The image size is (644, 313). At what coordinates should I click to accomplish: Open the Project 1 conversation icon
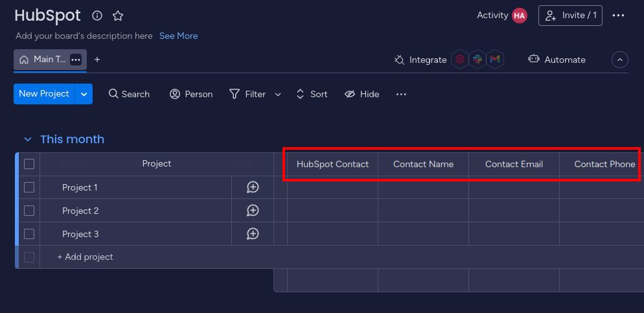pyautogui.click(x=253, y=187)
